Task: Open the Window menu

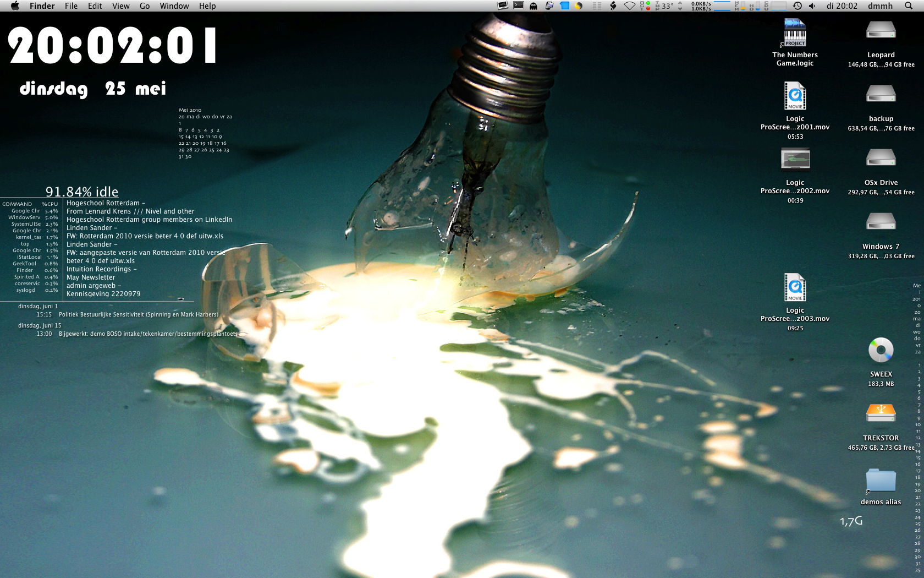Action: tap(174, 6)
